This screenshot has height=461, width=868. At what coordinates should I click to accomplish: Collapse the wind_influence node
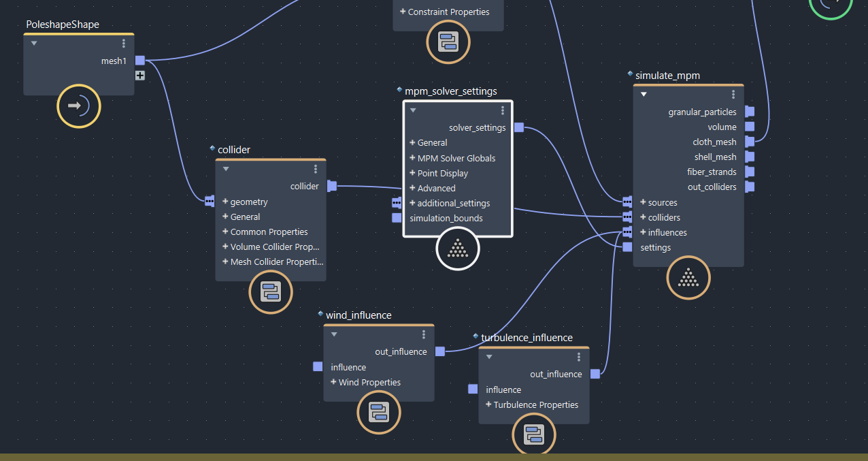pyautogui.click(x=334, y=334)
